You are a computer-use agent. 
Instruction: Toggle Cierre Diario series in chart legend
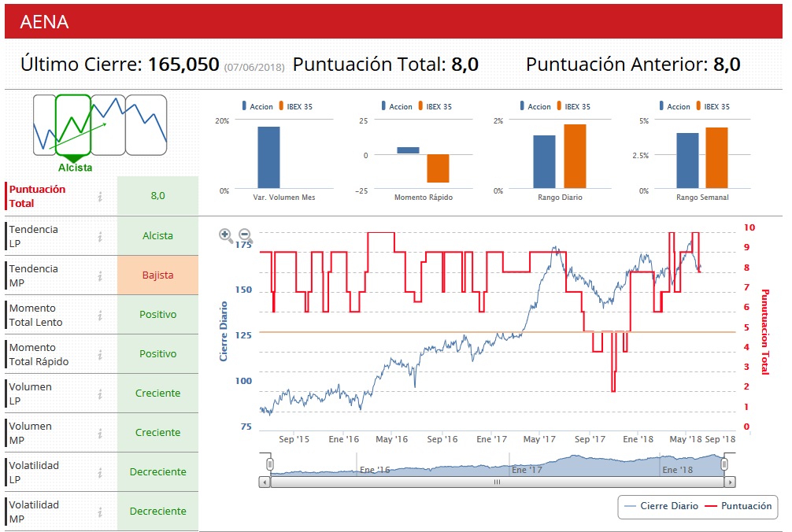[661, 506]
